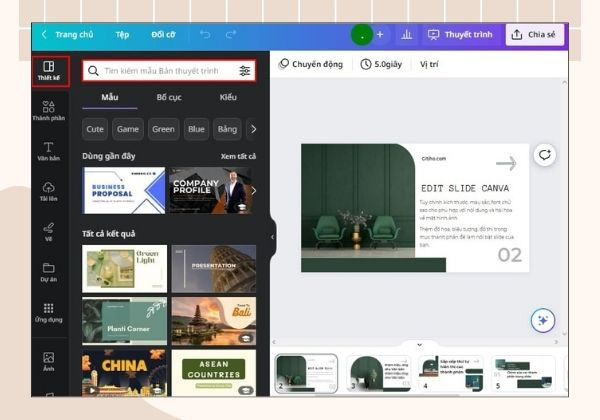Choose the Bali travel template

[x=214, y=321]
